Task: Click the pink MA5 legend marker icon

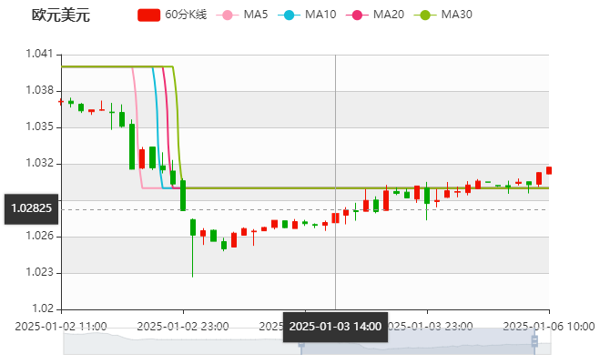Action: 229,15
